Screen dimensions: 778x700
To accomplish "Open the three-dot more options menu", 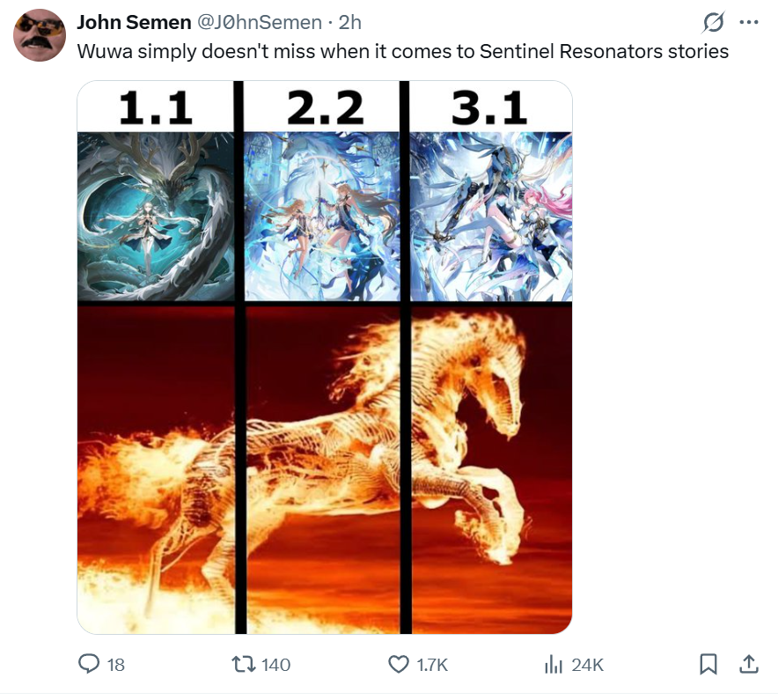I will (749, 22).
